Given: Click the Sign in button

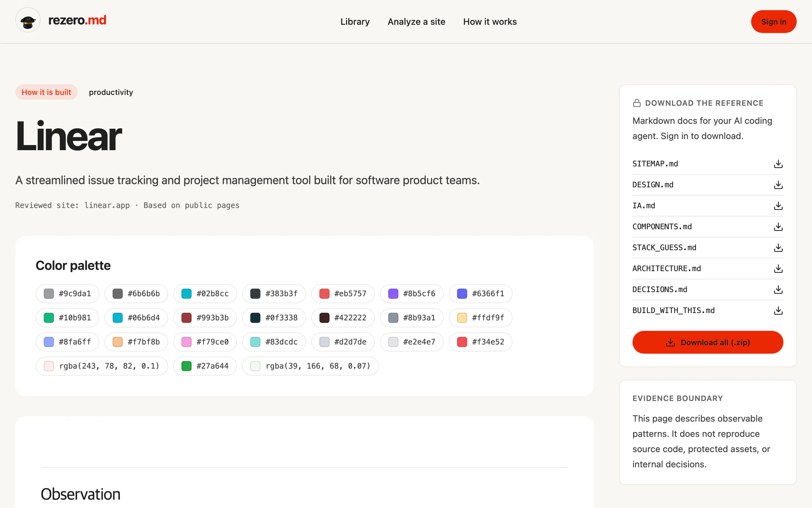Looking at the screenshot, I should [x=773, y=22].
